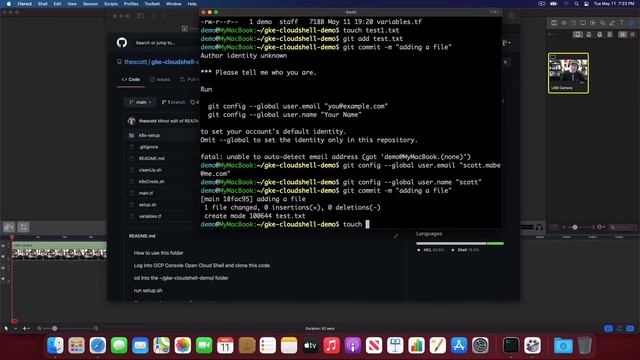Image resolution: width=640 pixels, height=360 pixels.
Task: Open Launchpad from the Dock
Action: [x=76, y=346]
